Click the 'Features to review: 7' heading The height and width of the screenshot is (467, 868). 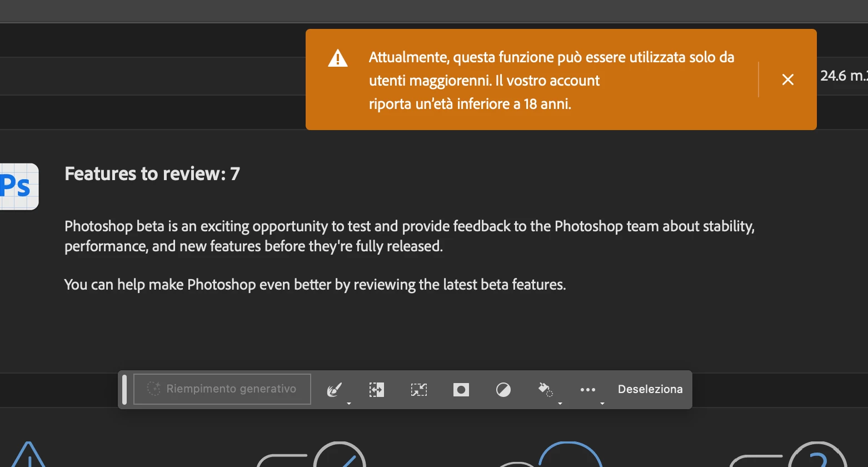pyautogui.click(x=152, y=174)
